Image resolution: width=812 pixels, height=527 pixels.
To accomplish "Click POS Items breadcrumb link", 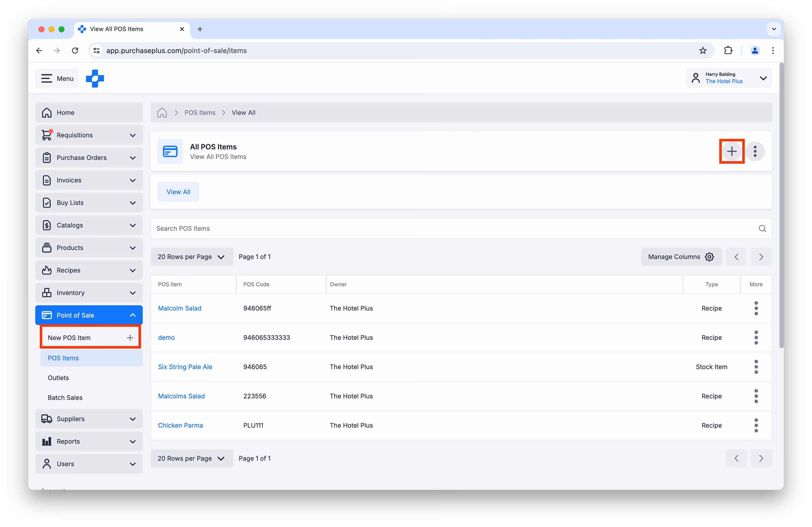I will [x=200, y=113].
